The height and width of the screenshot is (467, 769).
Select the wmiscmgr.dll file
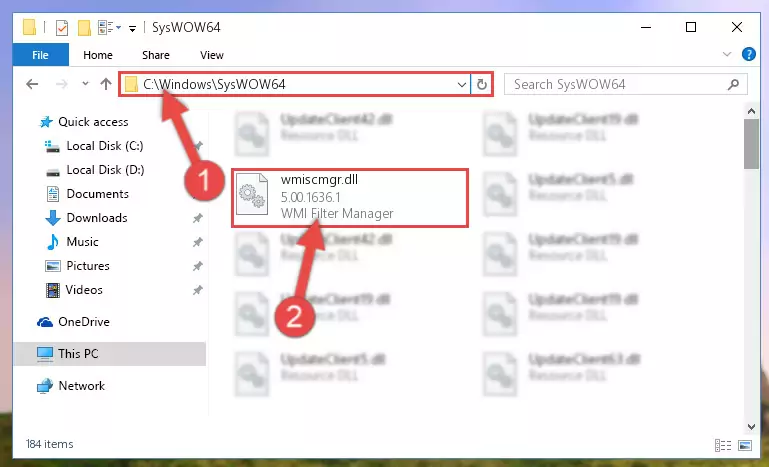click(x=350, y=198)
